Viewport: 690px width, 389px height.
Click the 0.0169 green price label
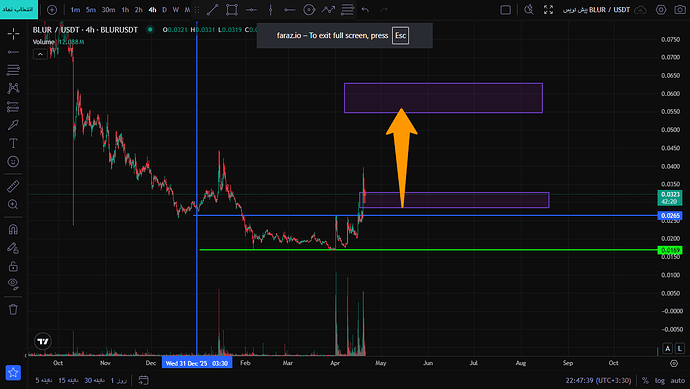point(670,250)
